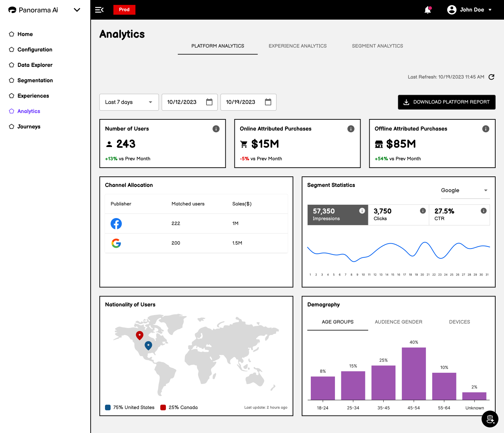Open the Google segment dropdown

(465, 190)
